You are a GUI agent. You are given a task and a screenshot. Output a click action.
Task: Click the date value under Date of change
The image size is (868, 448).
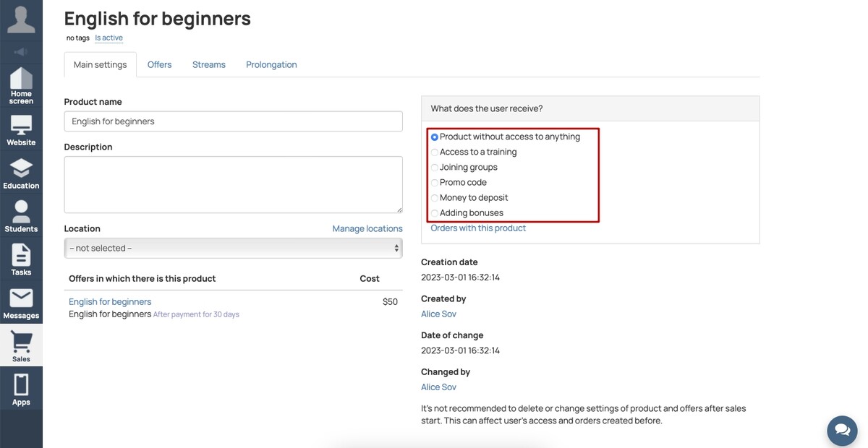tap(460, 350)
